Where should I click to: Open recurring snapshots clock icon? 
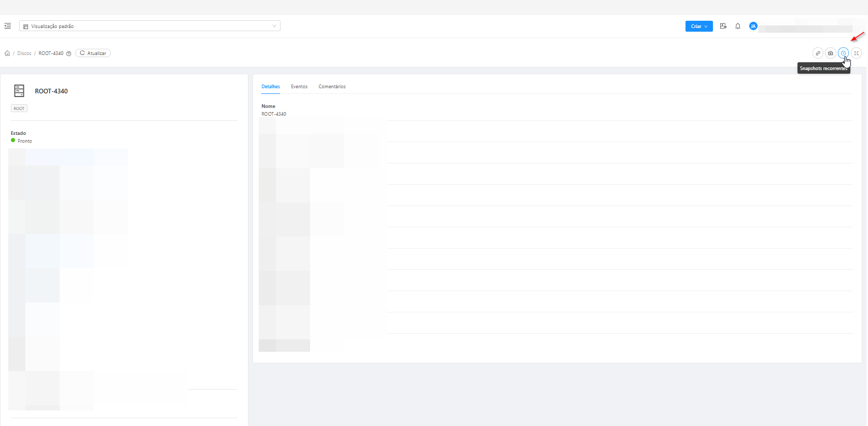pos(843,53)
